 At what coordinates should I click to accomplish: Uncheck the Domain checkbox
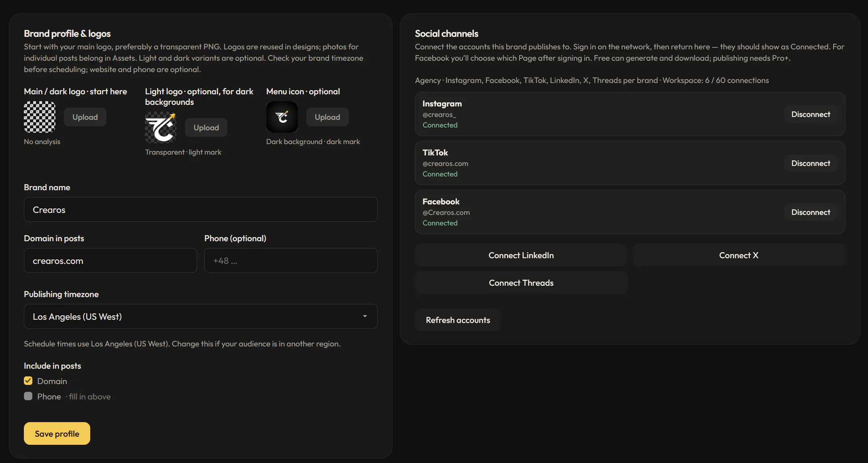point(28,381)
